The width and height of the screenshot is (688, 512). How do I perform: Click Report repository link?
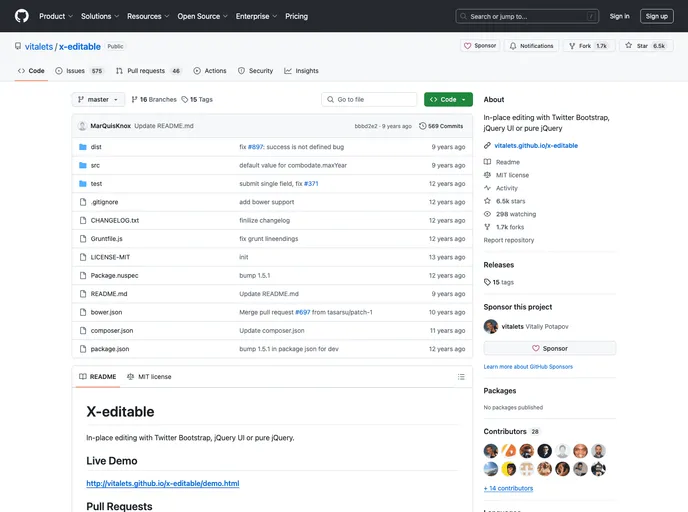point(509,240)
